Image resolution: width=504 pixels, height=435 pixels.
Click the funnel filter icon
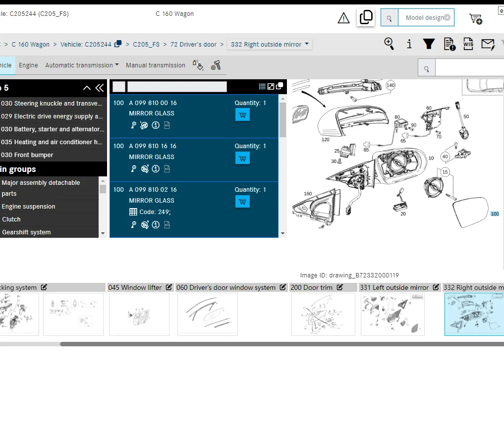coord(429,44)
